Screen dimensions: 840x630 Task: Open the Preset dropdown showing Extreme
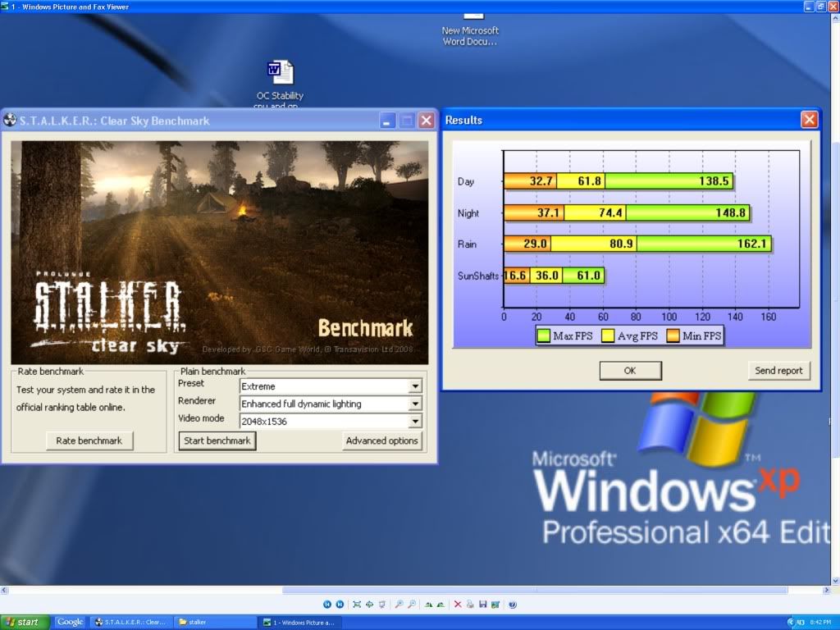[x=415, y=386]
